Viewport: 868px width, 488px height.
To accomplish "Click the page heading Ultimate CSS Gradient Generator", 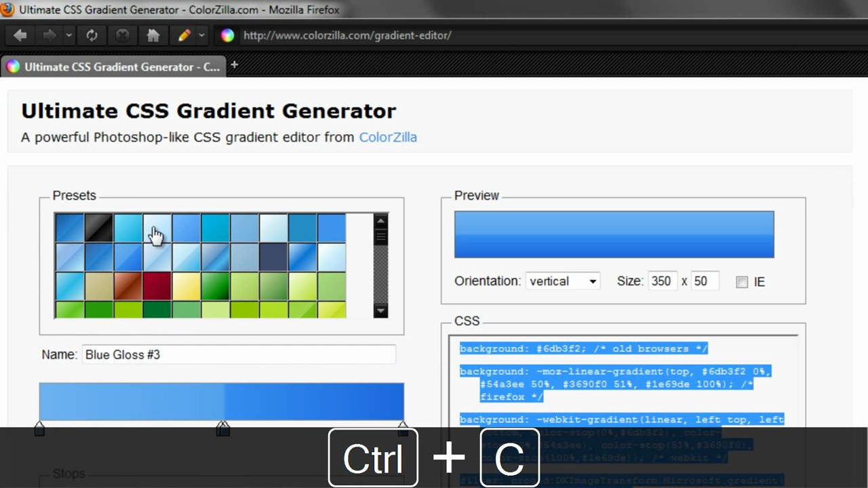I will 208,110.
